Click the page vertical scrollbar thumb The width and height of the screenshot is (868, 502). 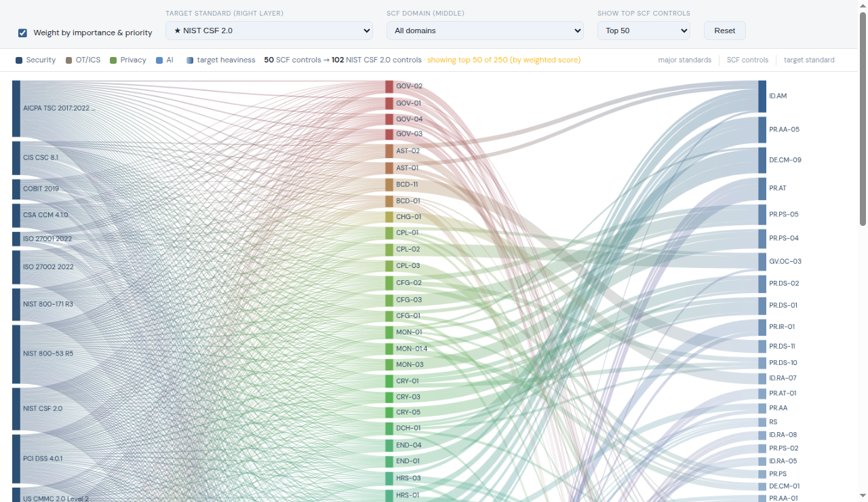(x=863, y=119)
